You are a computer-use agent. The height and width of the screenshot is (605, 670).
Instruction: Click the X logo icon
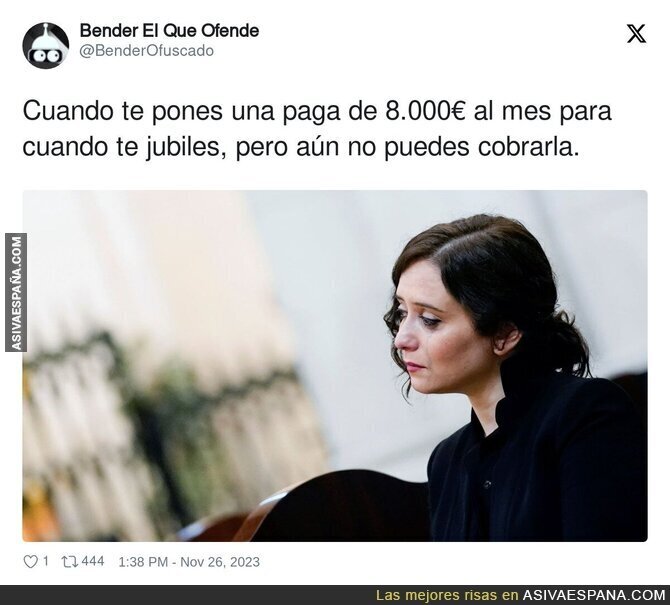pos(636,34)
